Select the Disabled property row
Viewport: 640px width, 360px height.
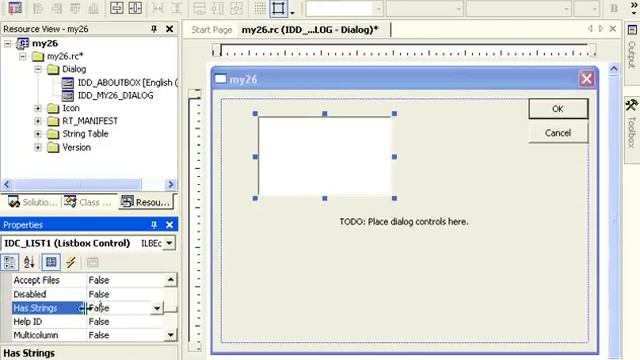coord(88,294)
